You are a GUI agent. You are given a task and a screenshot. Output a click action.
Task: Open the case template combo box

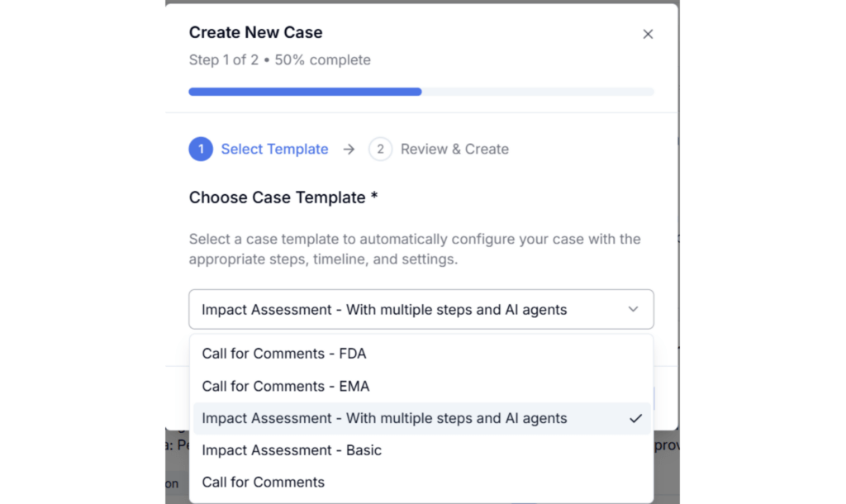[421, 309]
